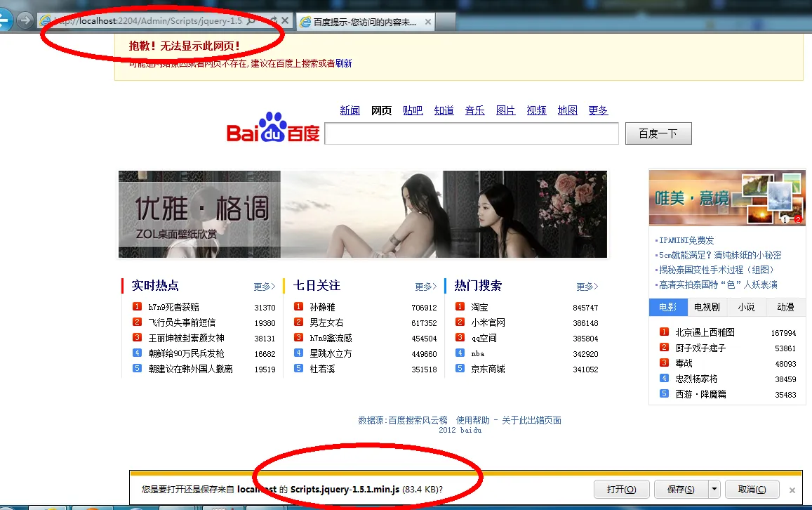Open movie 毒战

click(x=684, y=363)
